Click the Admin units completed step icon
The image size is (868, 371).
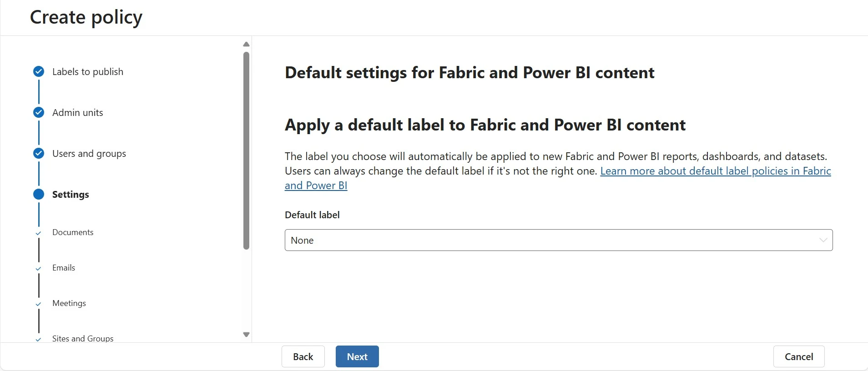point(39,112)
